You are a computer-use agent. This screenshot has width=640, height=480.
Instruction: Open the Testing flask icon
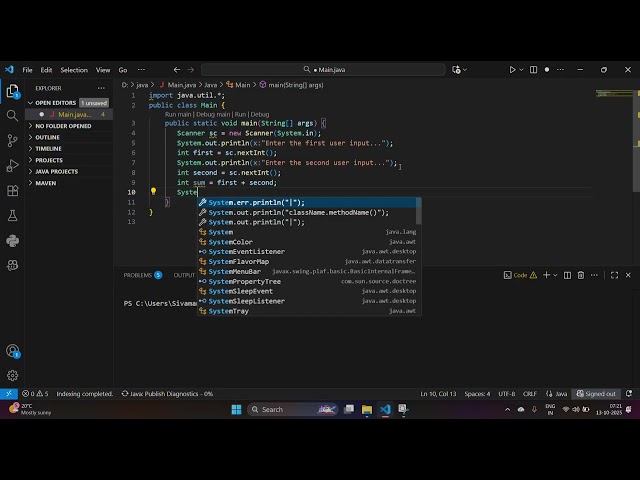(12, 216)
